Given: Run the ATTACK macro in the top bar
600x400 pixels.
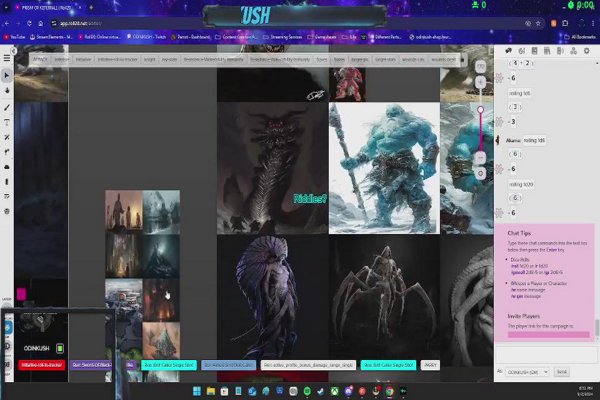Looking at the screenshot, I should pyautogui.click(x=40, y=59).
